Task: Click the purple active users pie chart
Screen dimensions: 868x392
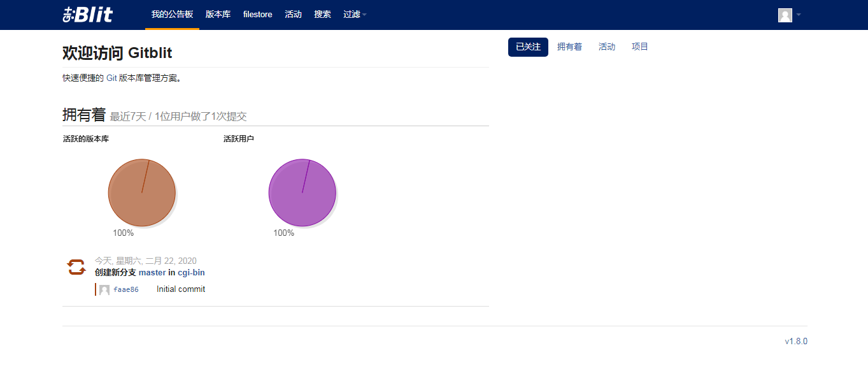Action: (x=302, y=192)
